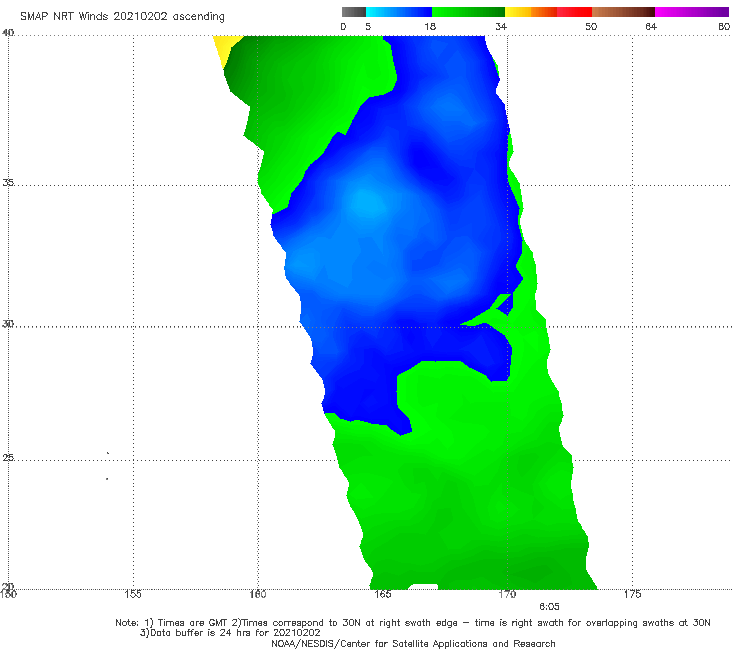Viewport: 740px width, 650px height.
Task: Click the latitude label '40'
Action: tap(8, 33)
